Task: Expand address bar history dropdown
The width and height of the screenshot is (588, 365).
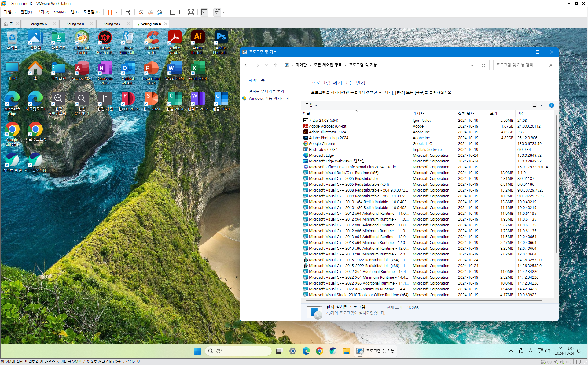Action: point(472,65)
